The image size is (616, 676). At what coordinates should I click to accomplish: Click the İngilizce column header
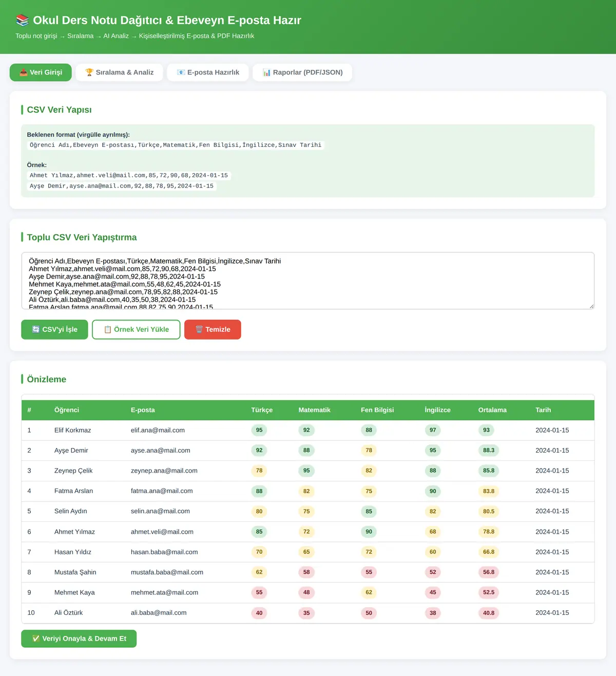coord(437,410)
